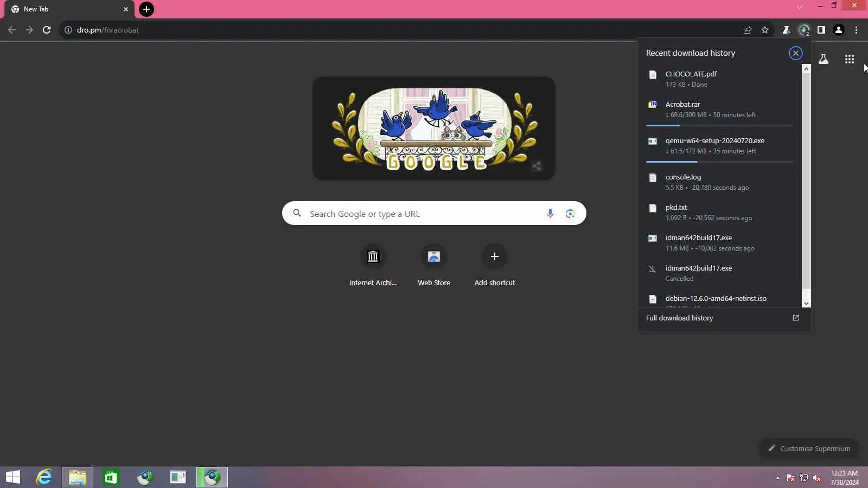This screenshot has height=488, width=868.
Task: Click the magnifier icon in the search box
Action: pos(297,214)
